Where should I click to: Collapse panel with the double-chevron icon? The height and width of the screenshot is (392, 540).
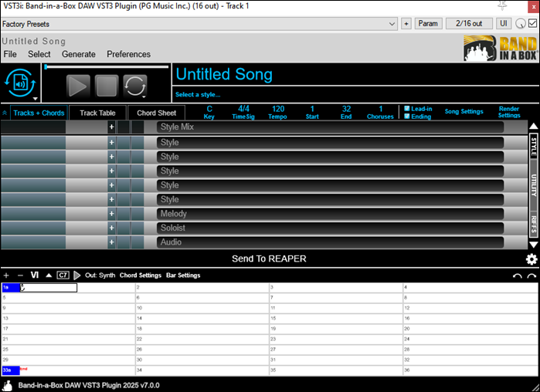5,113
